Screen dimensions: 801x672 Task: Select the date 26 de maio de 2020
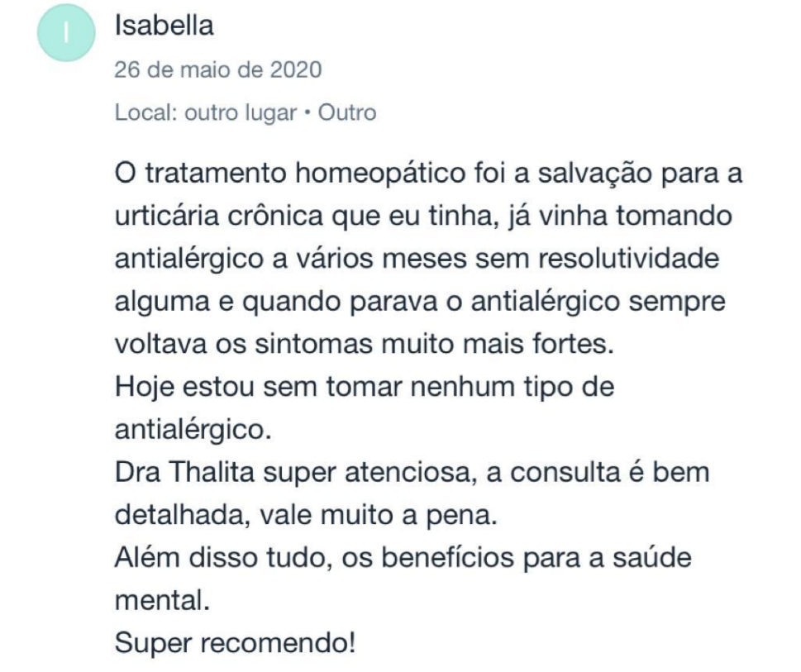point(218,69)
